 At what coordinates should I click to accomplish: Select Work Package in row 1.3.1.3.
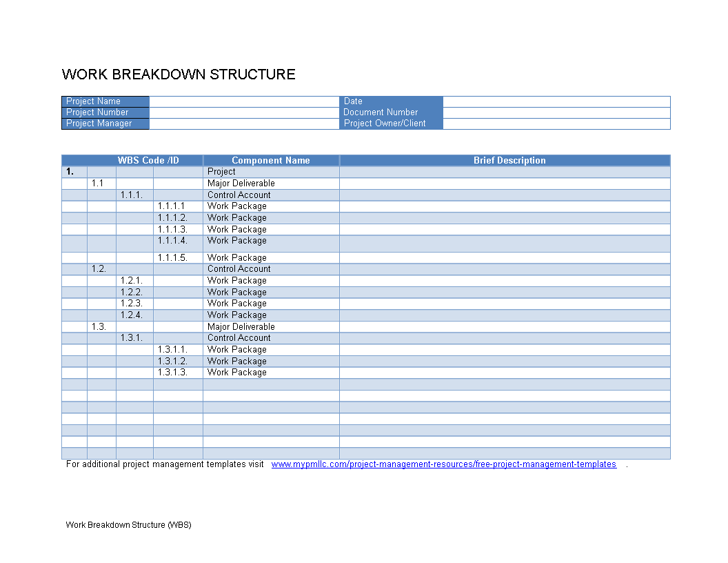pos(271,373)
